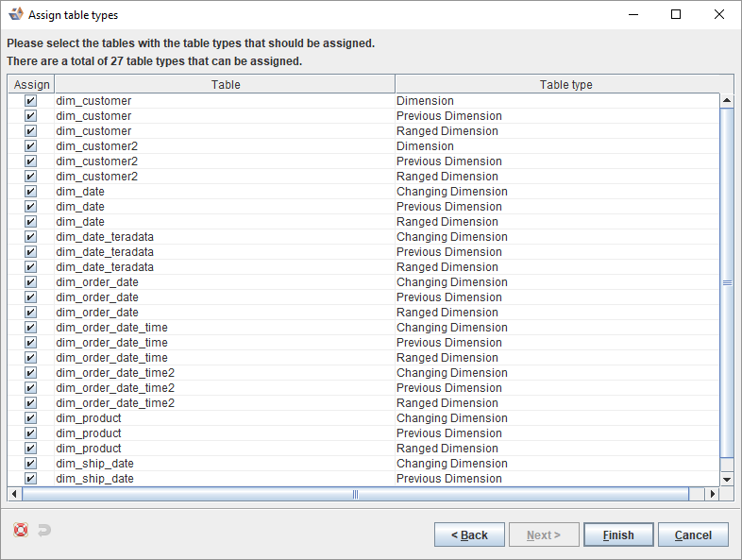The image size is (742, 560).
Task: Click the Assign column header
Action: tap(31, 85)
